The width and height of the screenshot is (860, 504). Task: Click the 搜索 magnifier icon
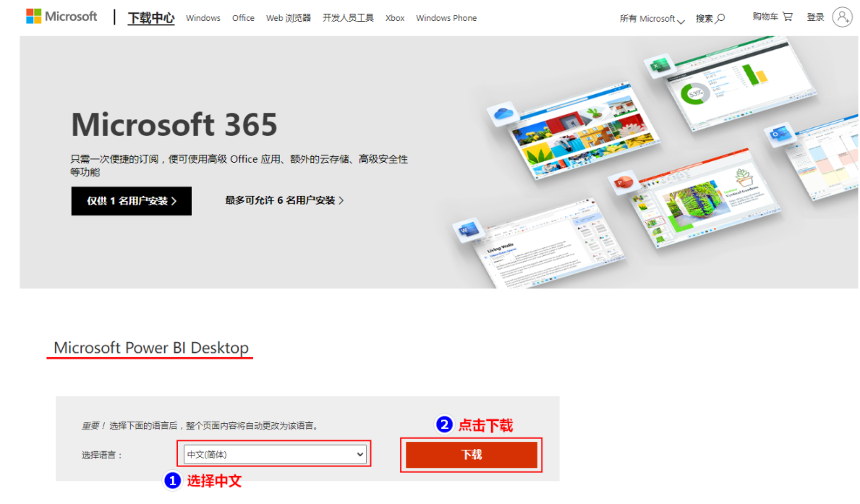click(x=720, y=19)
